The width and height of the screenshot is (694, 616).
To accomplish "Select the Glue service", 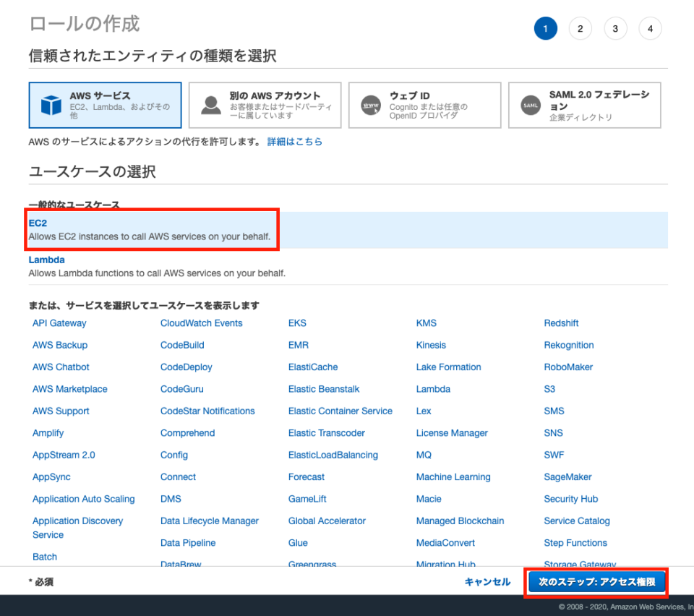I will [298, 543].
